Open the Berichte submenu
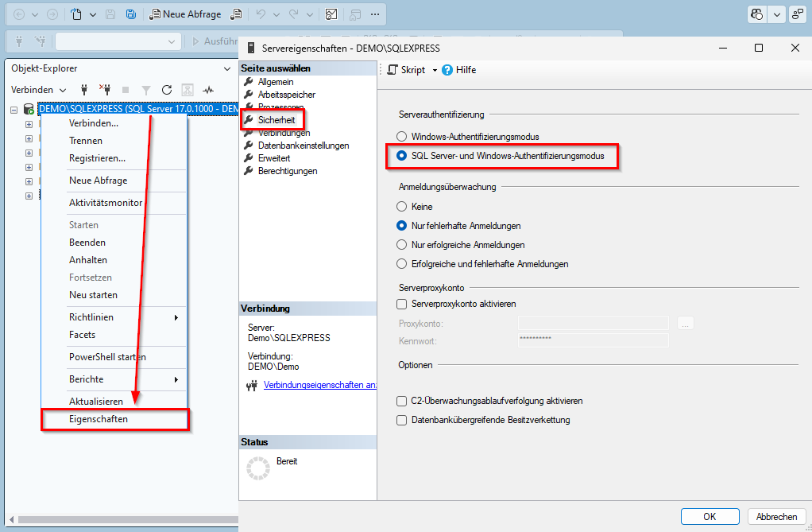The image size is (812, 532). 115,379
